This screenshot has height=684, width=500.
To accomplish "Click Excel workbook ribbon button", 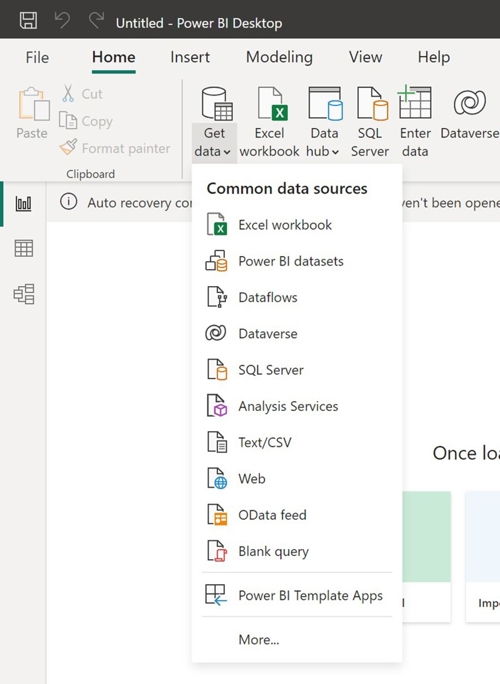I will click(269, 122).
